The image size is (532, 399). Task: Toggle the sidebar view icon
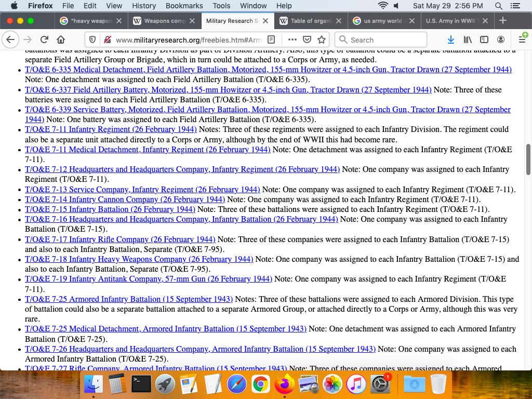484,39
